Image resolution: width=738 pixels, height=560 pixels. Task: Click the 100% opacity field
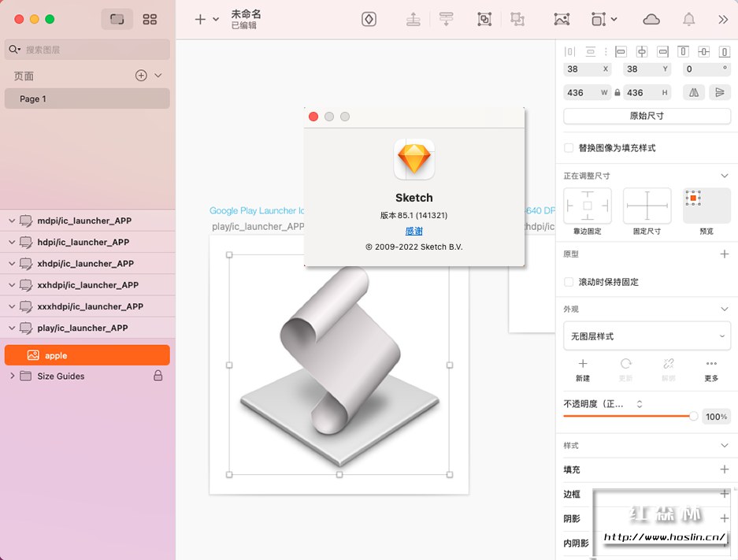click(717, 417)
